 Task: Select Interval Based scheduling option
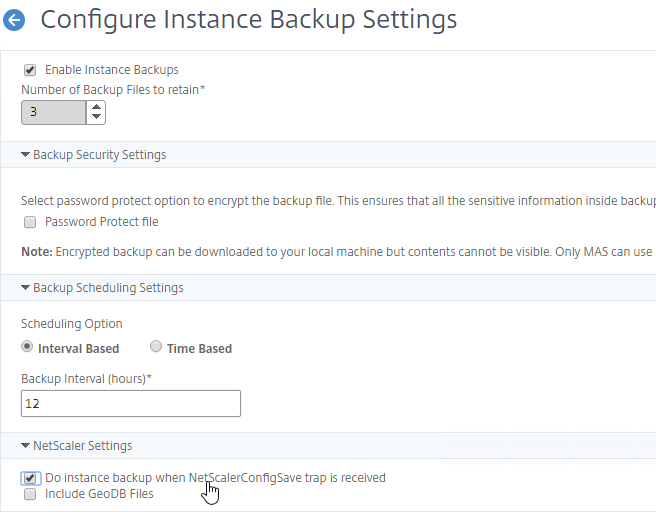coord(27,346)
